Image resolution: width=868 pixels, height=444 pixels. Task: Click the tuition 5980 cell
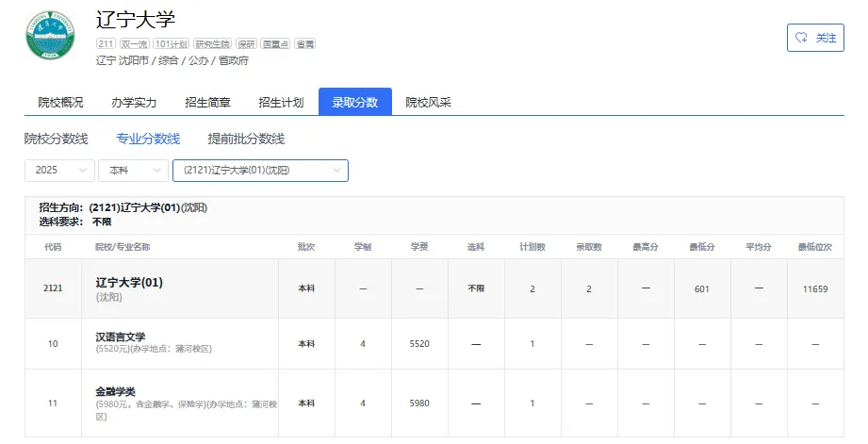tap(419, 403)
